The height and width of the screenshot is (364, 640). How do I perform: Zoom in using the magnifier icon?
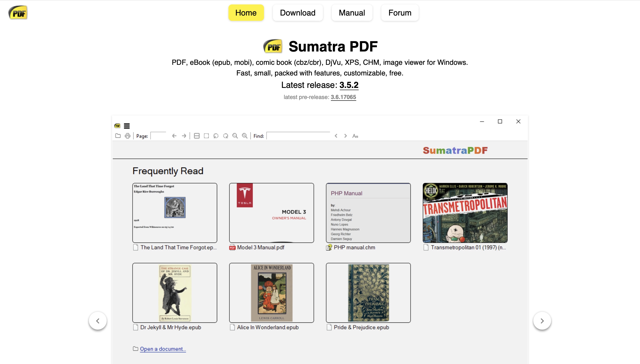(244, 136)
